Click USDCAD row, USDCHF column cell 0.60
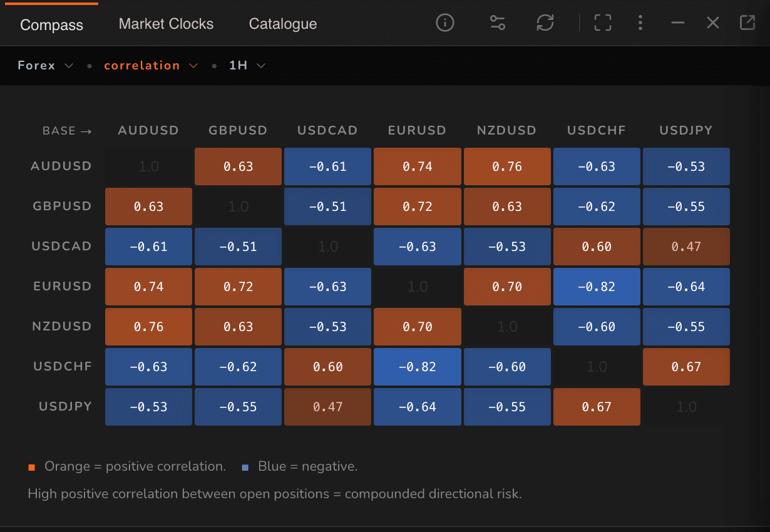 597,247
